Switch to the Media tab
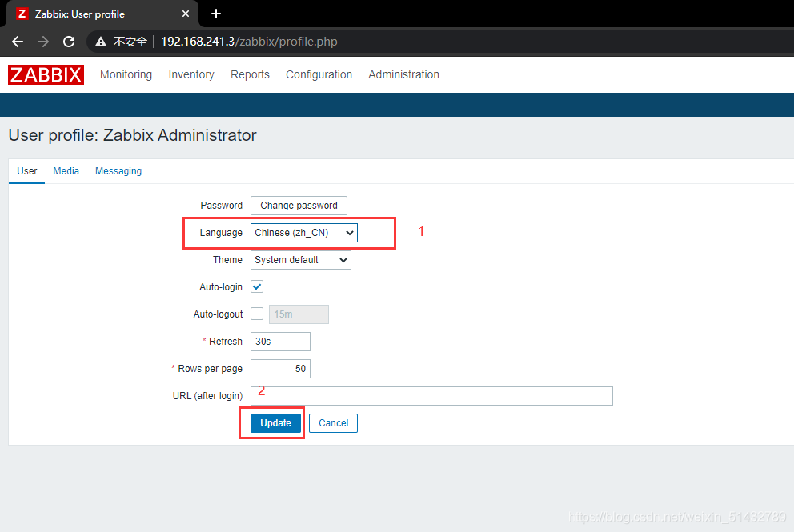The width and height of the screenshot is (794, 532). 66,171
